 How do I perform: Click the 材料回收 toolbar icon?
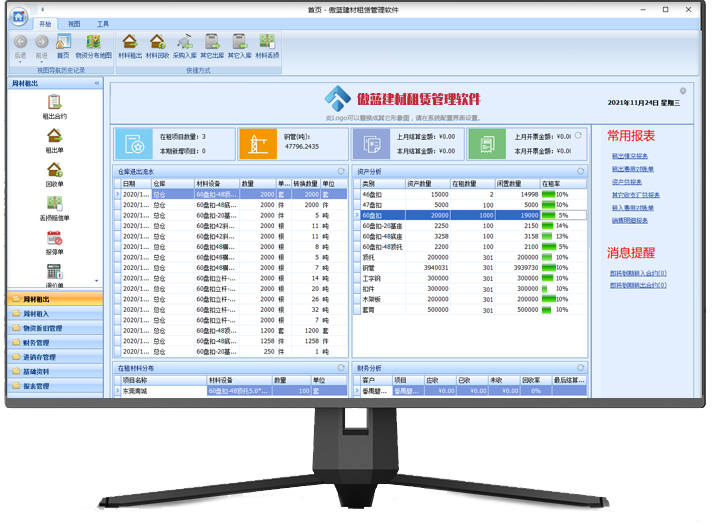(x=156, y=45)
